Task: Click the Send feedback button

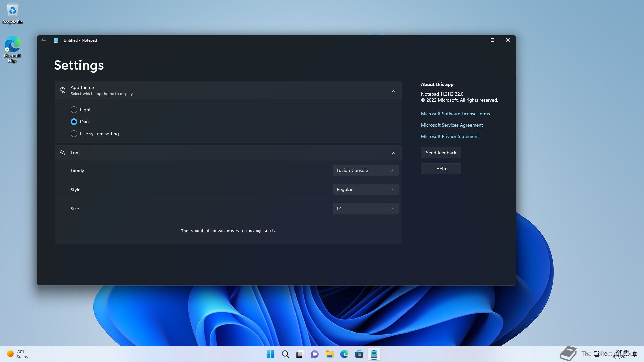Action: pyautogui.click(x=441, y=153)
